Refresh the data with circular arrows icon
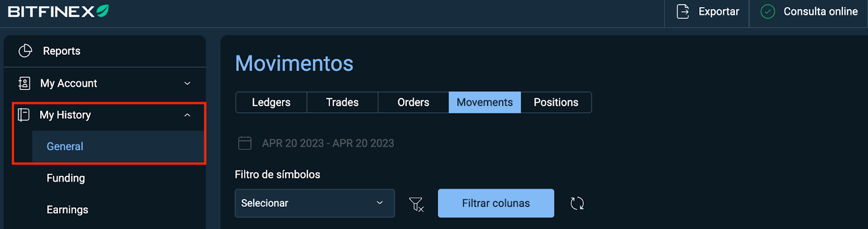 click(x=577, y=203)
